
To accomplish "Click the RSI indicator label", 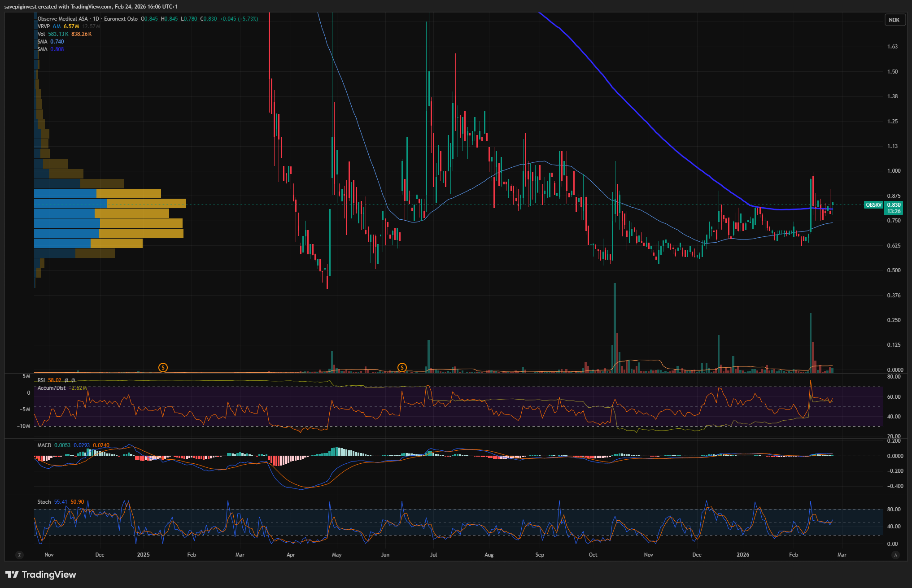I will coord(41,380).
